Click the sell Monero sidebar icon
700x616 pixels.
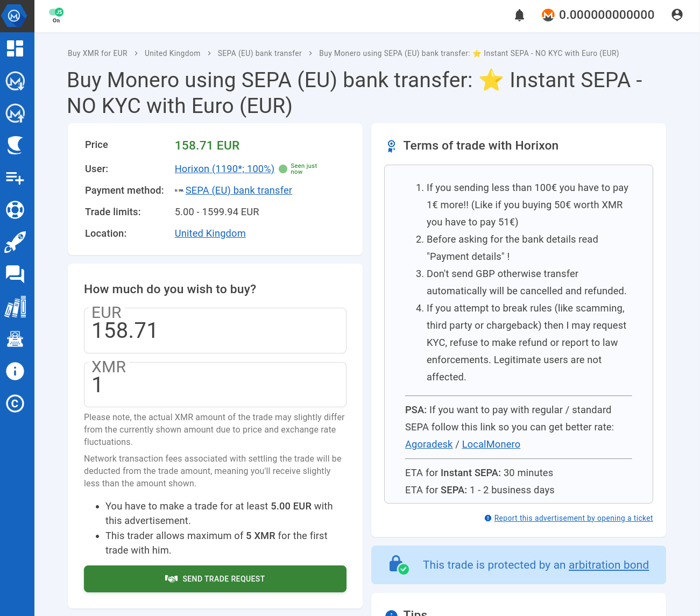(15, 113)
